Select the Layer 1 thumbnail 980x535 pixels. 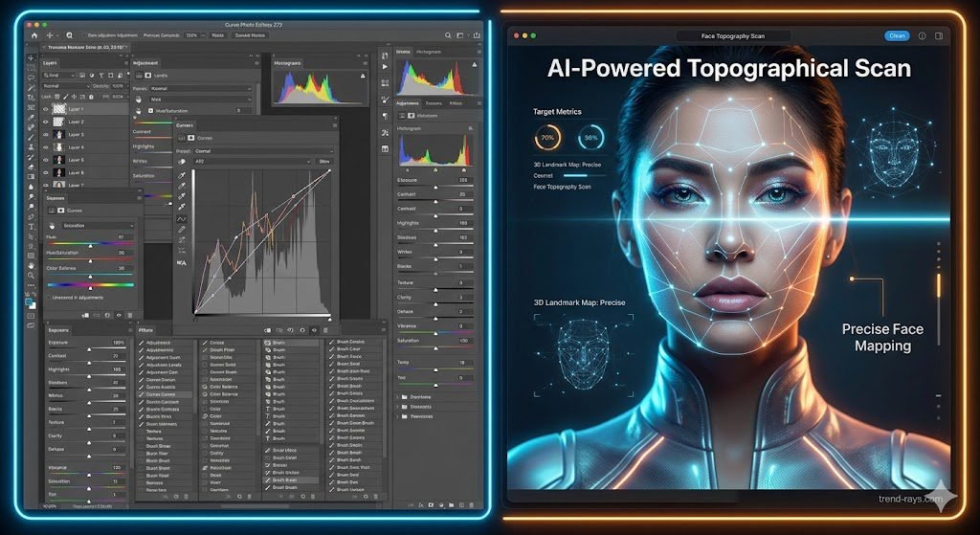59,108
